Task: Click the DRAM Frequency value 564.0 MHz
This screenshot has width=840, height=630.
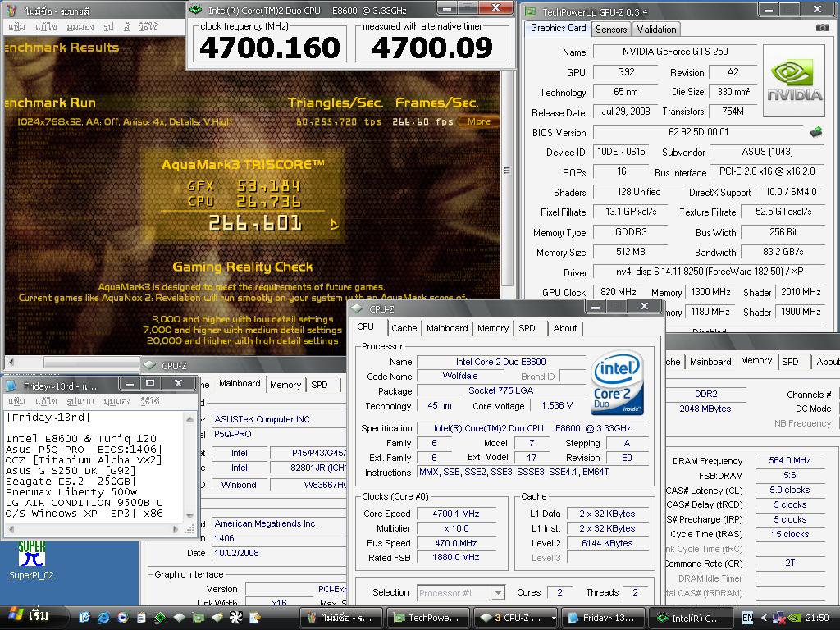Action: [790, 460]
